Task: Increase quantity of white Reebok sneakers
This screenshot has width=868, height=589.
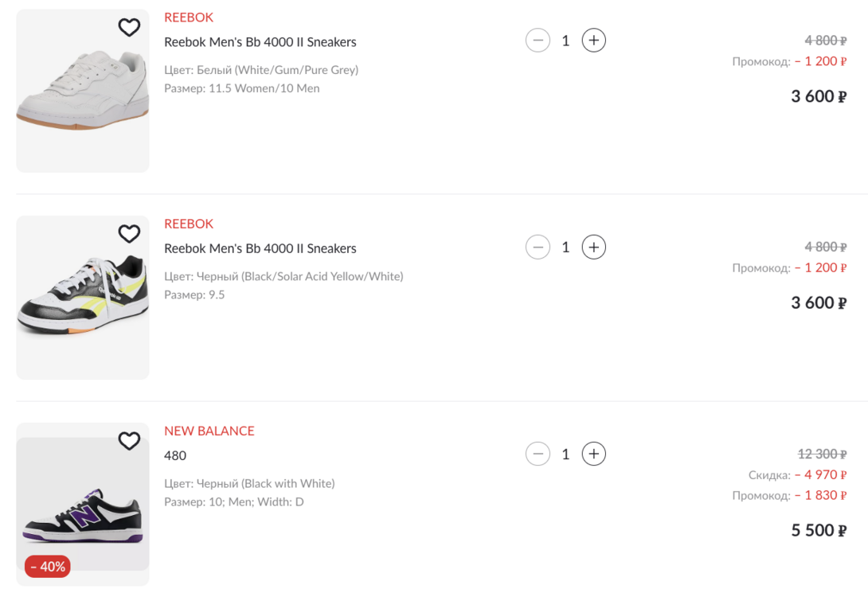Action: coord(593,41)
